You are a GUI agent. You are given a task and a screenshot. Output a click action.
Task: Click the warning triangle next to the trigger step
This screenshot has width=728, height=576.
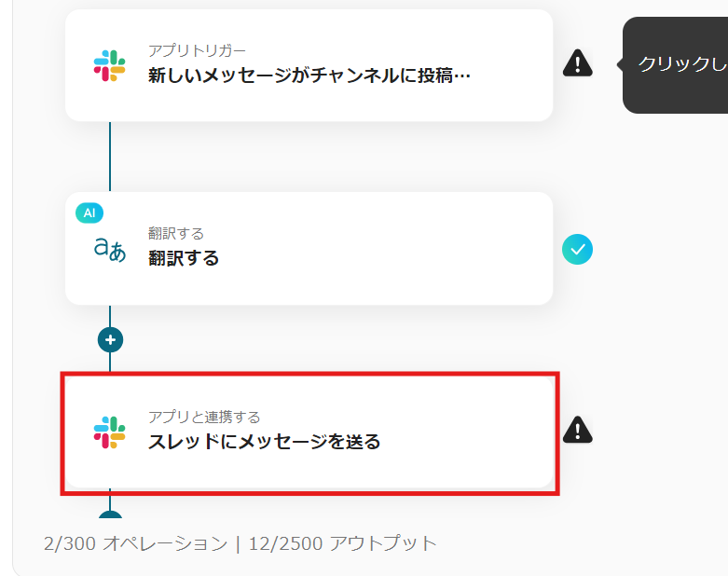577,63
